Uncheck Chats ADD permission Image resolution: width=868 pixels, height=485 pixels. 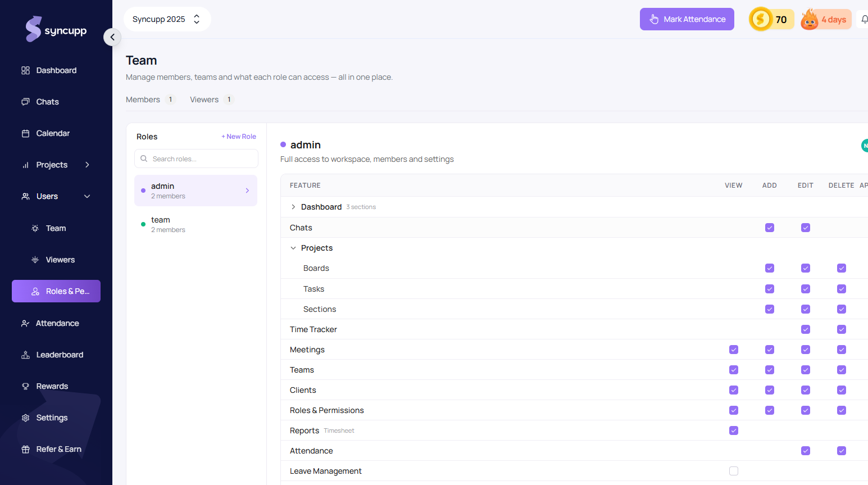pyautogui.click(x=770, y=228)
